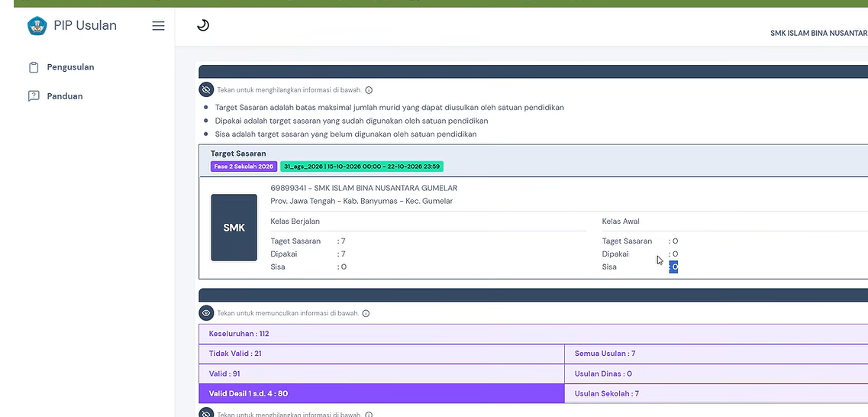
Task: Click the Target Sasaran heading
Action: [x=238, y=154]
